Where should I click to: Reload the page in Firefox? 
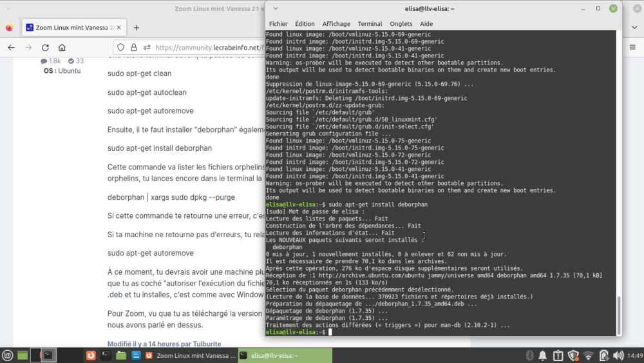point(45,48)
